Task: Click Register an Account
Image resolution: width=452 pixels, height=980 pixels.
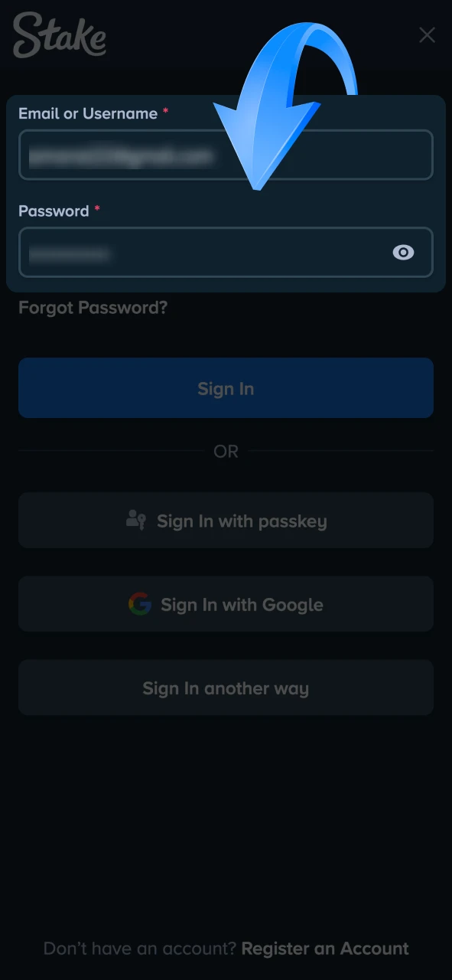Action: coord(324,948)
